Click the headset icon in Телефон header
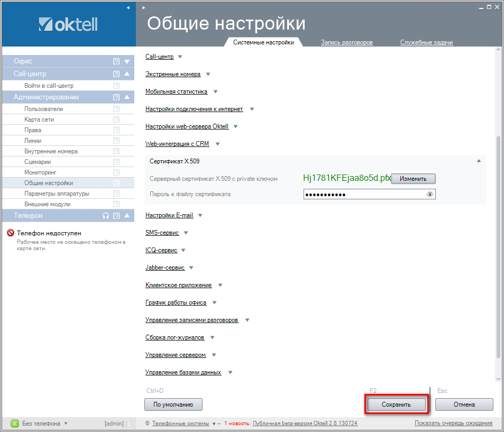504x432 pixels. [x=106, y=216]
